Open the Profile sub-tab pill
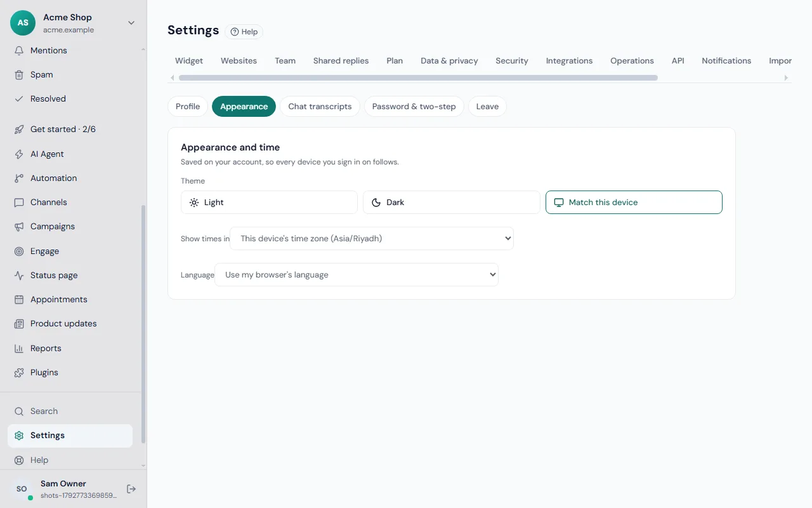The height and width of the screenshot is (508, 812). [188, 106]
